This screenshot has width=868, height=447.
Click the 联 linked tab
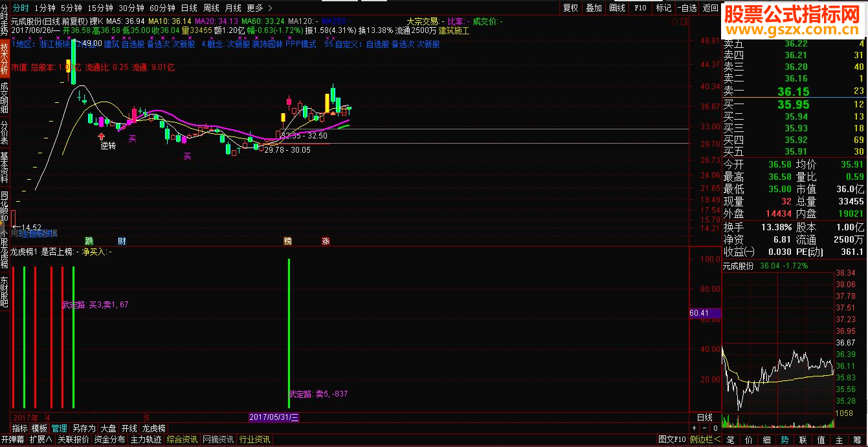(x=803, y=440)
